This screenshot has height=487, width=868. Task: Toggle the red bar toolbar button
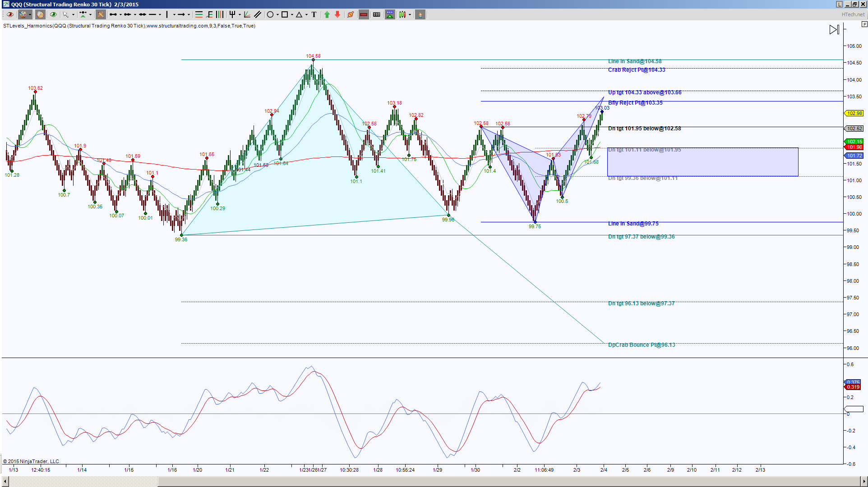(364, 14)
